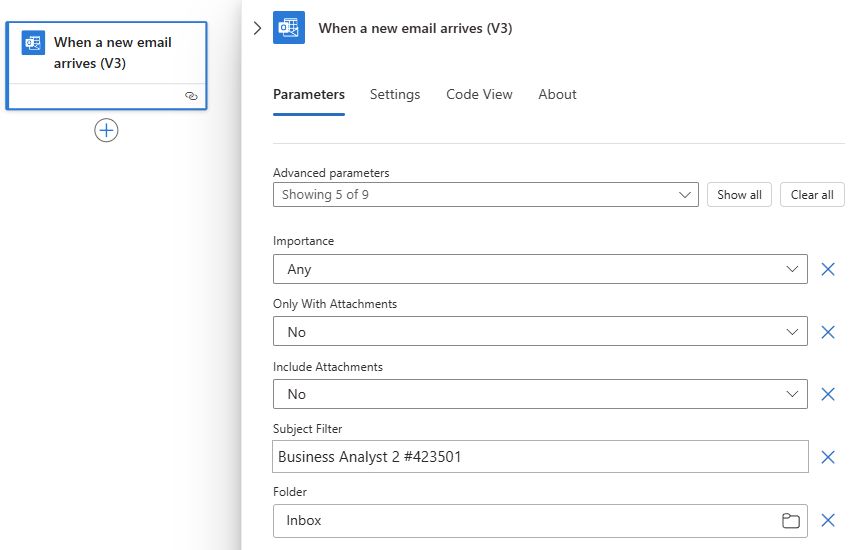The image size is (850, 550).
Task: Open the About tab
Action: tap(557, 94)
